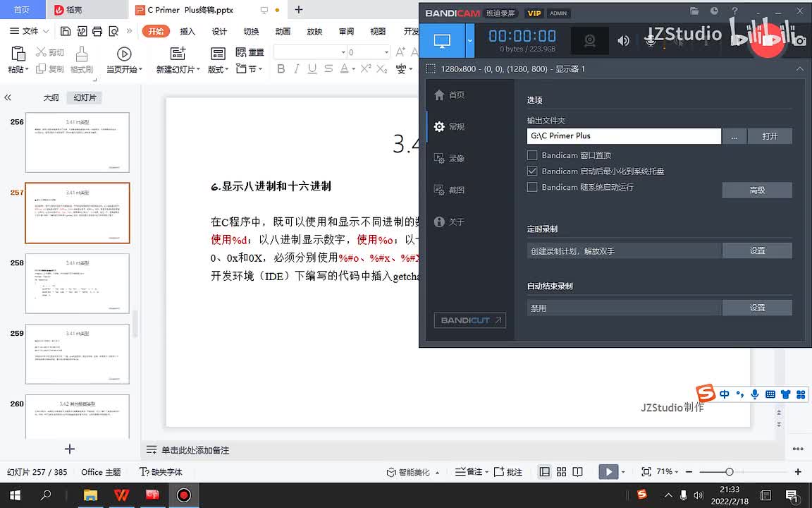The image size is (812, 508).
Task: Apply Bold formatting
Action: click(281, 69)
